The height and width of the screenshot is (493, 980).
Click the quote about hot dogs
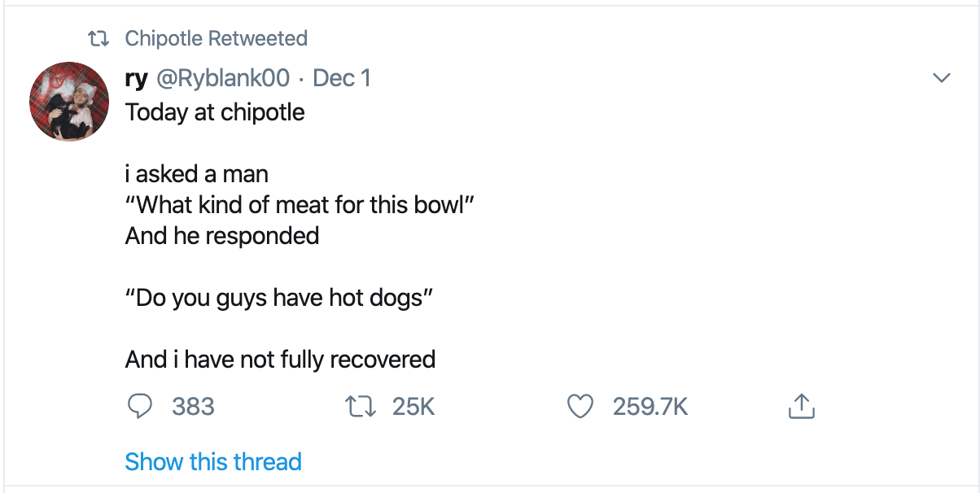pos(279,297)
